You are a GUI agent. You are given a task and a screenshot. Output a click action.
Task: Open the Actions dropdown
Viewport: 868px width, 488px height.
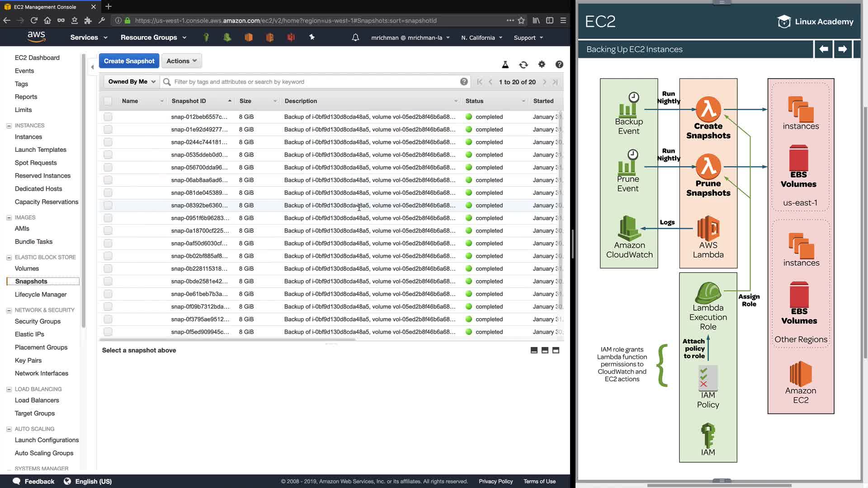click(181, 61)
